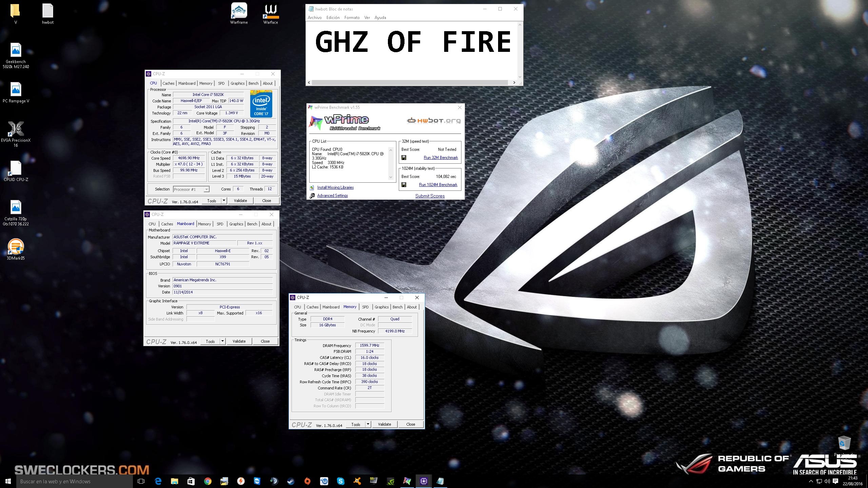Open the EVGA PrecisionX 16 desktop icon

coord(16,134)
